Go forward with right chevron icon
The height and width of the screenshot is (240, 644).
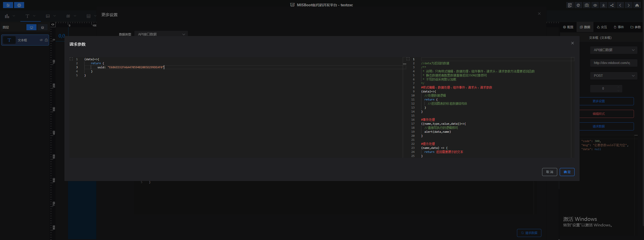click(629, 5)
